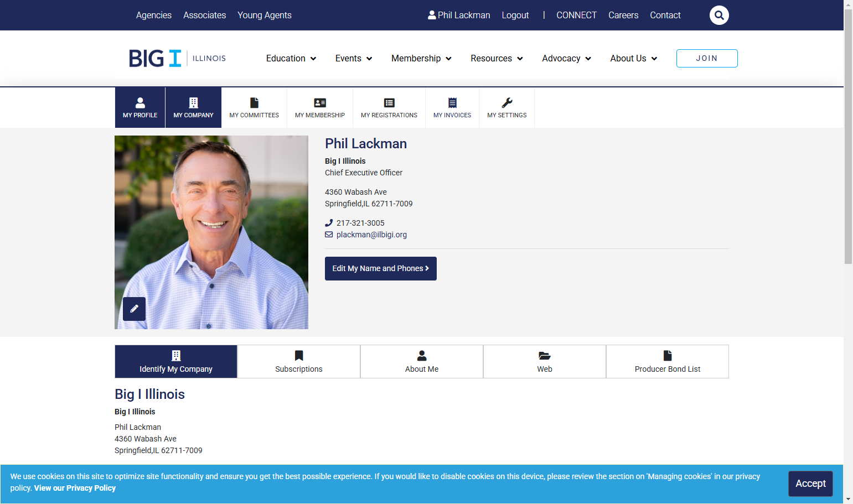This screenshot has height=504, width=853.
Task: Click the page vertical scrollbar thumb
Action: [848, 136]
